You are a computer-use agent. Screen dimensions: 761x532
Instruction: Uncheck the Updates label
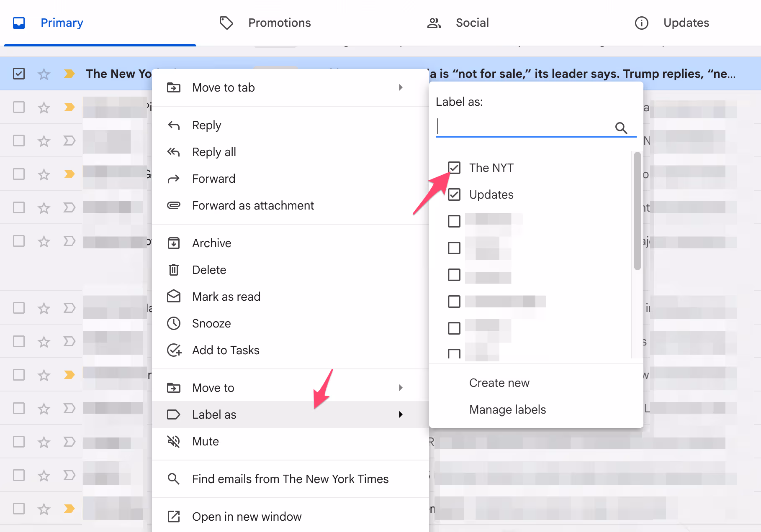tap(454, 194)
